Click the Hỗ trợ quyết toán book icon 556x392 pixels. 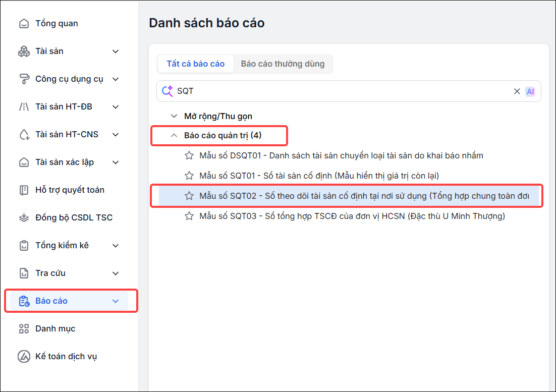24,190
